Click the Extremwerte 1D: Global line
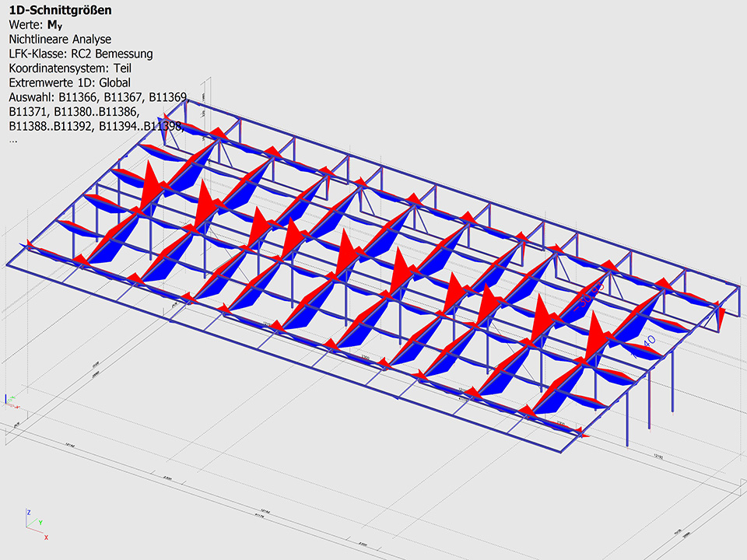 click(70, 82)
